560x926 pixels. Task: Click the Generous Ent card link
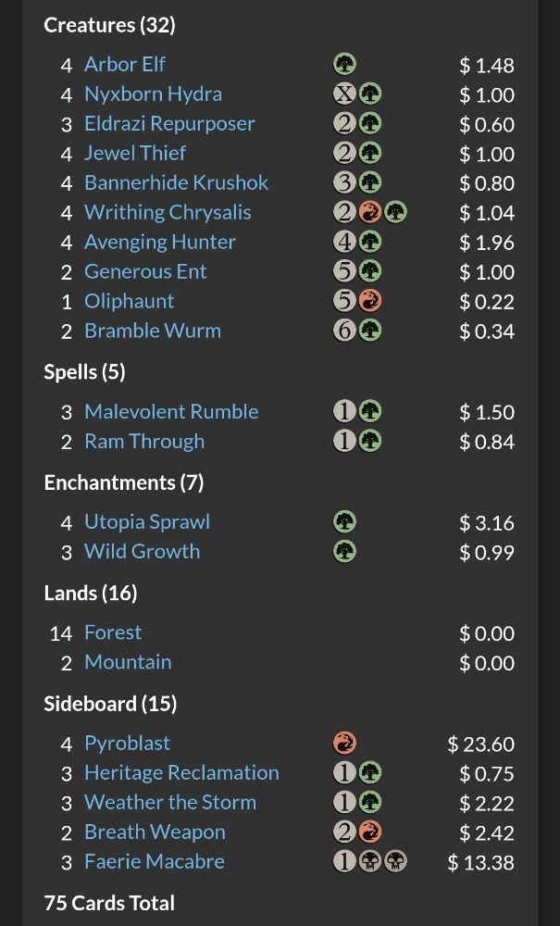145,272
